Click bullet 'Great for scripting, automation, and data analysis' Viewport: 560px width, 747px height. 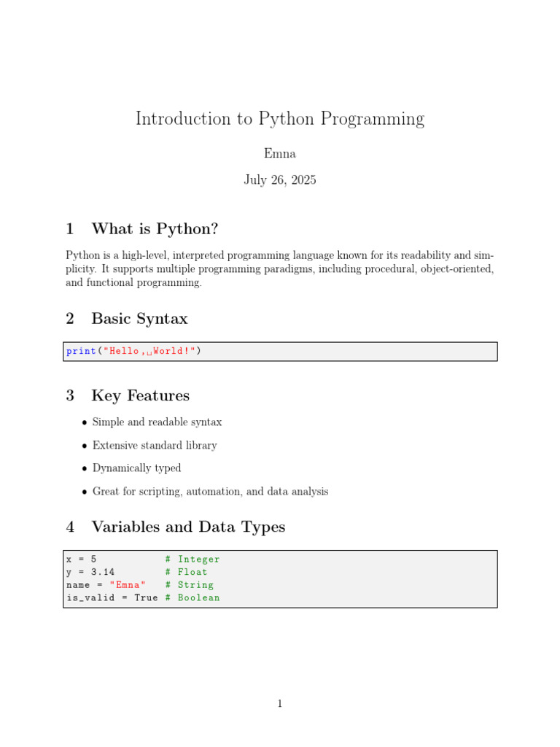click(211, 492)
